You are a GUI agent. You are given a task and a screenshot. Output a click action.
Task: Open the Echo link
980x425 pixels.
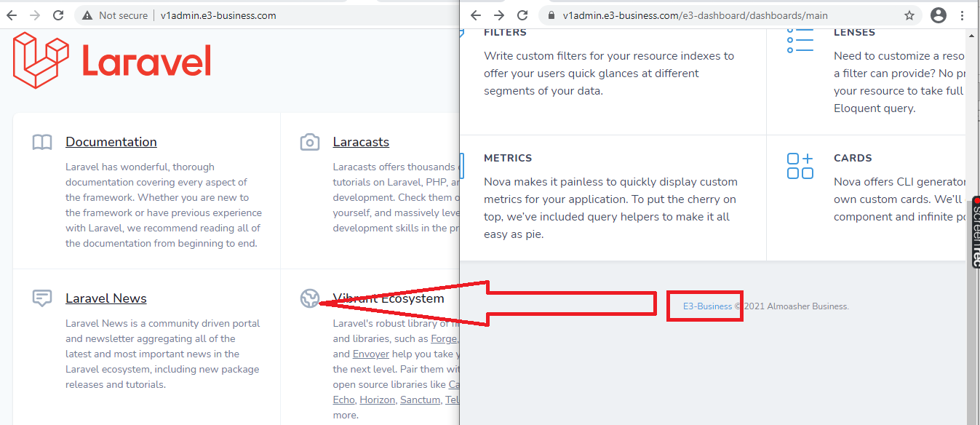click(343, 400)
